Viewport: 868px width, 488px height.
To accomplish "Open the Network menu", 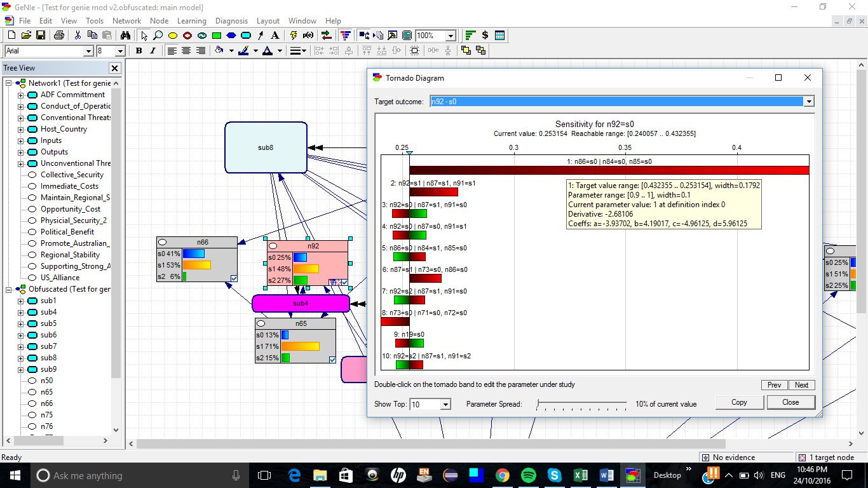I will (x=127, y=21).
